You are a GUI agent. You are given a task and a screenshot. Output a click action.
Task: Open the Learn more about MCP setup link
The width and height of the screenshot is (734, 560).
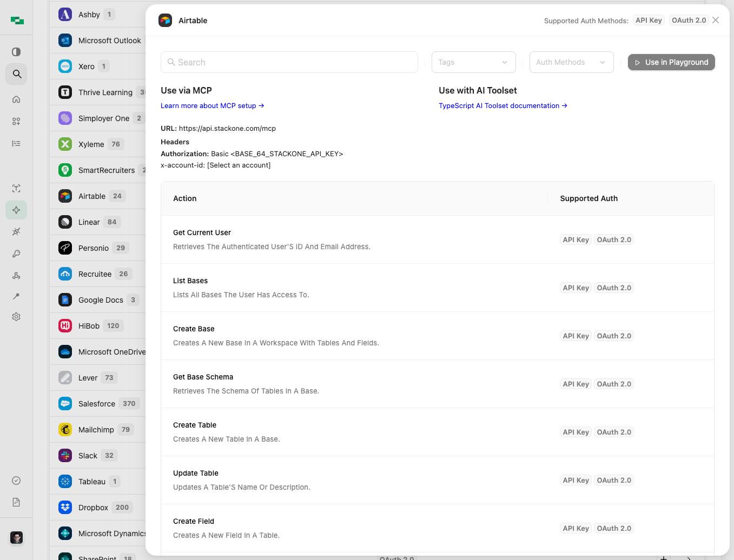point(212,105)
